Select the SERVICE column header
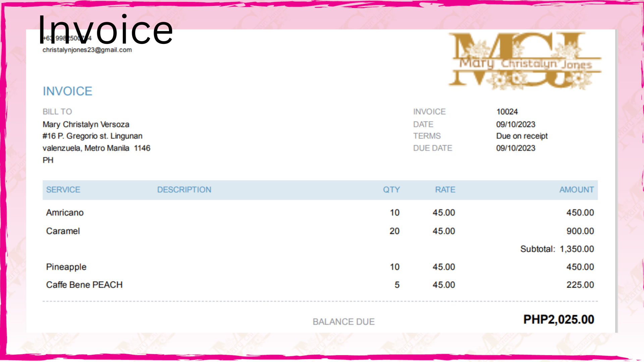The height and width of the screenshot is (362, 644). point(63,190)
